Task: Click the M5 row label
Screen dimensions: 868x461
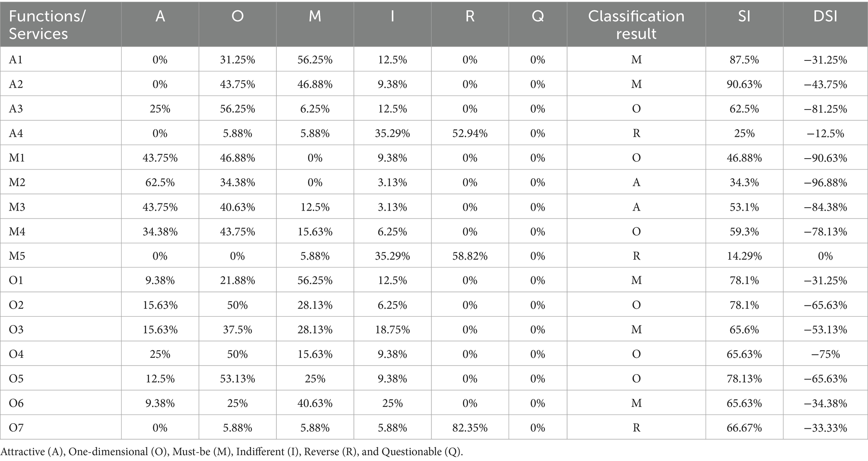Action: click(17, 256)
